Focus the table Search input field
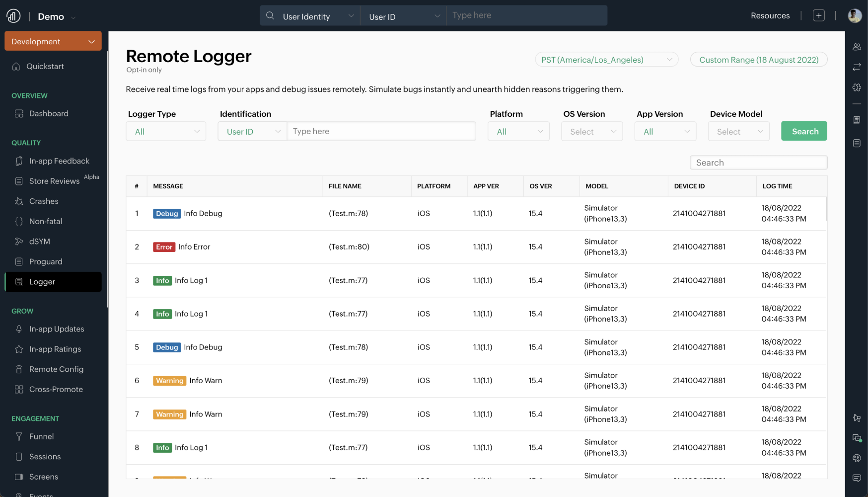The height and width of the screenshot is (497, 868). [758, 163]
